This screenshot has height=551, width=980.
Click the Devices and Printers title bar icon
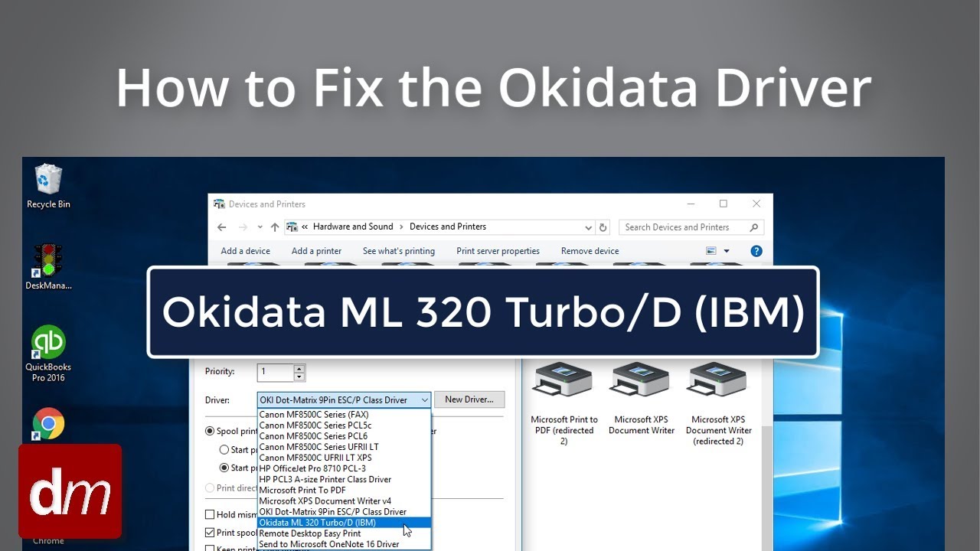(x=220, y=204)
